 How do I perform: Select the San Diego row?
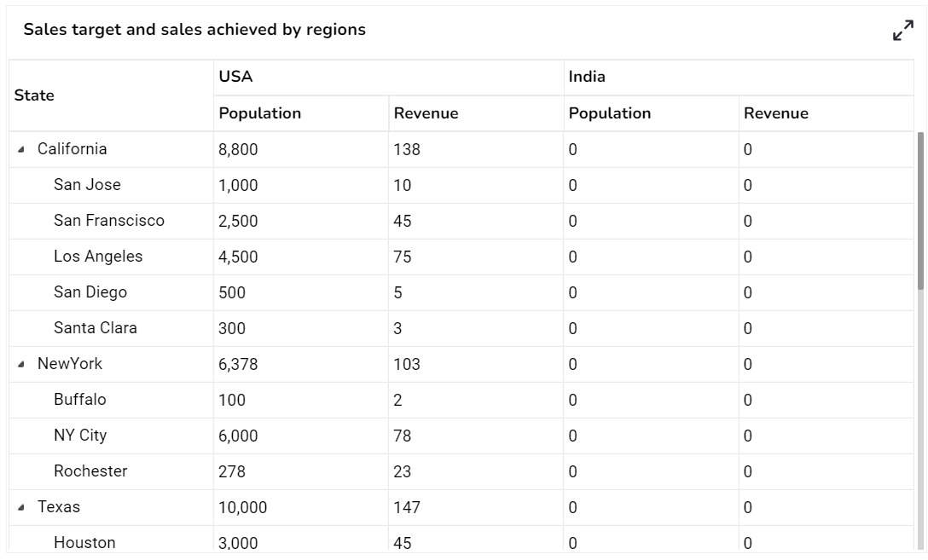pyautogui.click(x=90, y=292)
